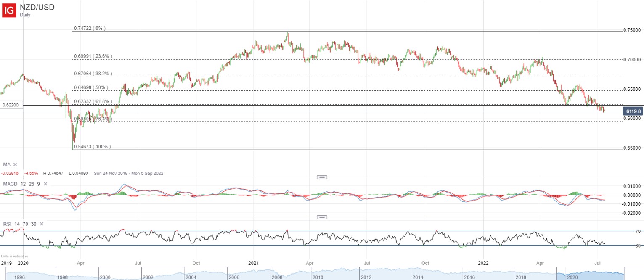Click the 0.01000 MACD axis value

pos(632,186)
